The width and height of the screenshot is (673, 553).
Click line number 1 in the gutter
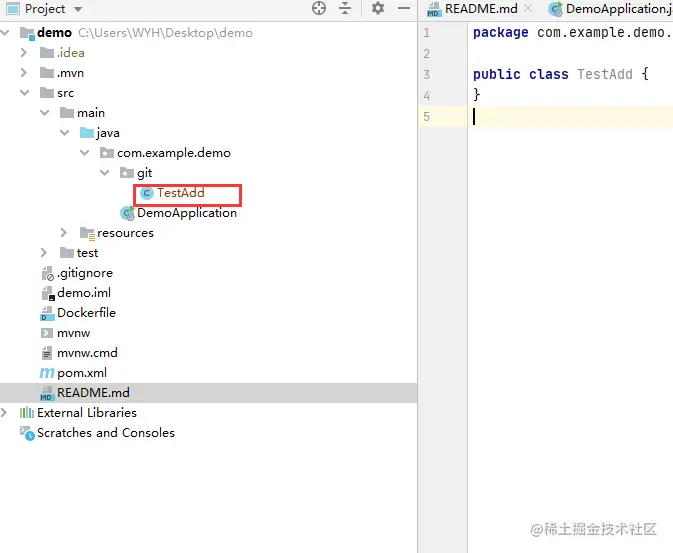[426, 33]
